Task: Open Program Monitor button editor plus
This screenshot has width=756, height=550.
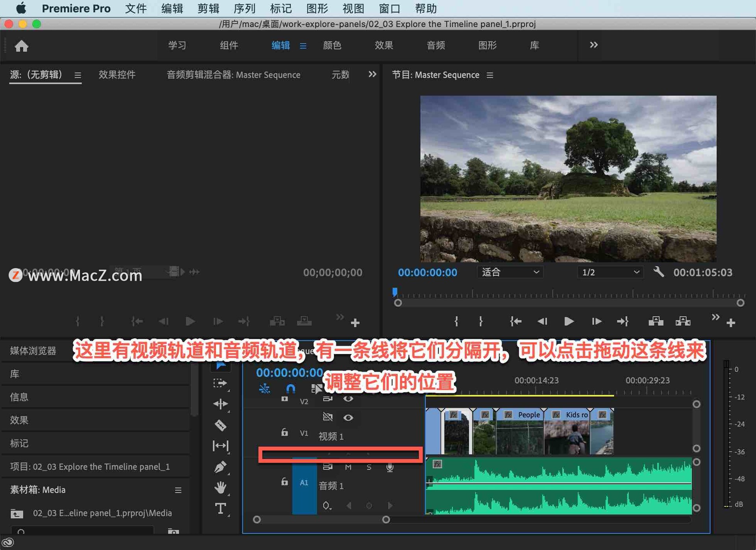Action: [731, 323]
